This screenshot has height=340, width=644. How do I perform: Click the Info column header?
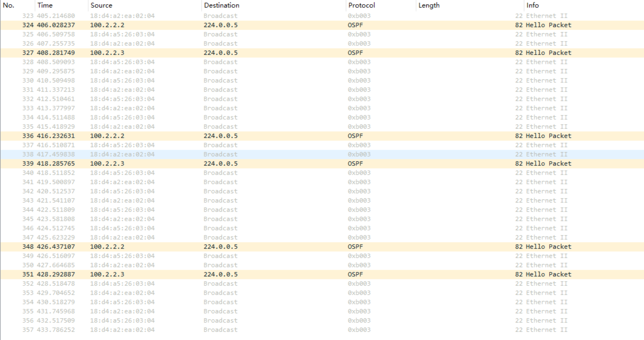click(584, 5)
